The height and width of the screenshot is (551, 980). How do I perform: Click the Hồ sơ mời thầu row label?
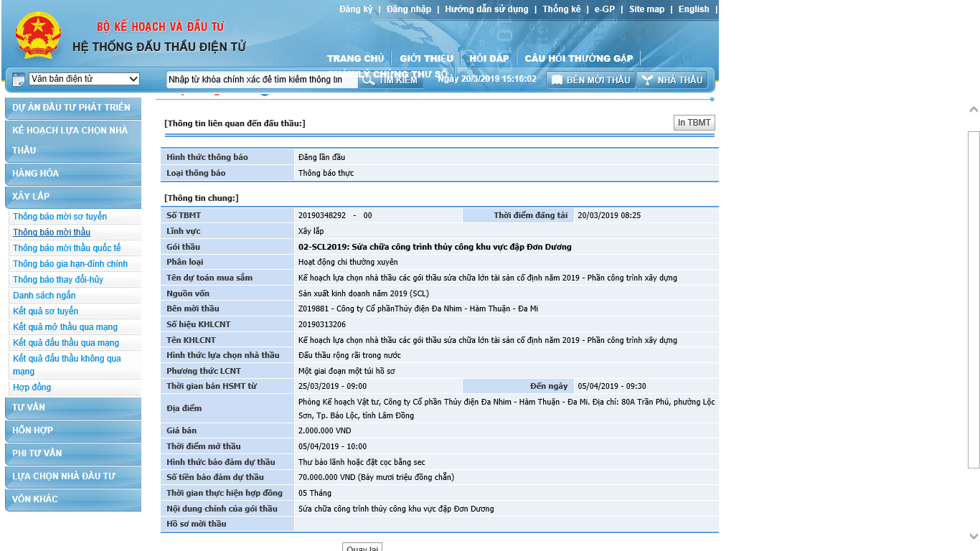[x=197, y=524]
